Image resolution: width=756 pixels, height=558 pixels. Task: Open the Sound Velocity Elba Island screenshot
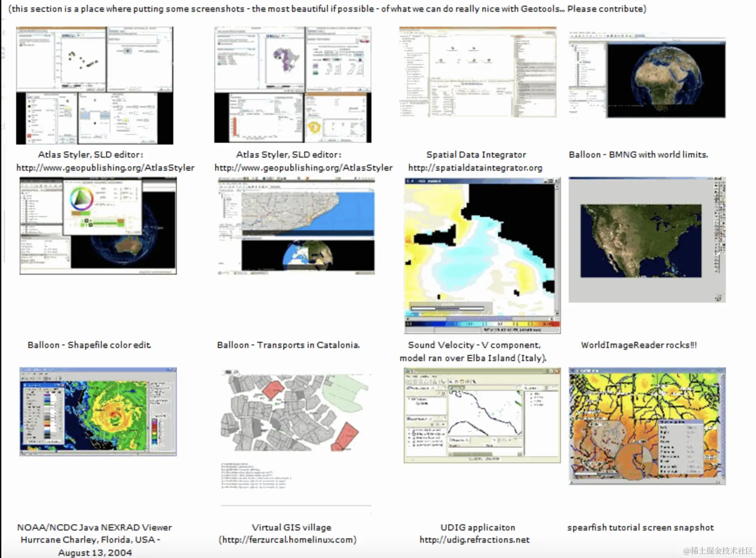tap(480, 253)
